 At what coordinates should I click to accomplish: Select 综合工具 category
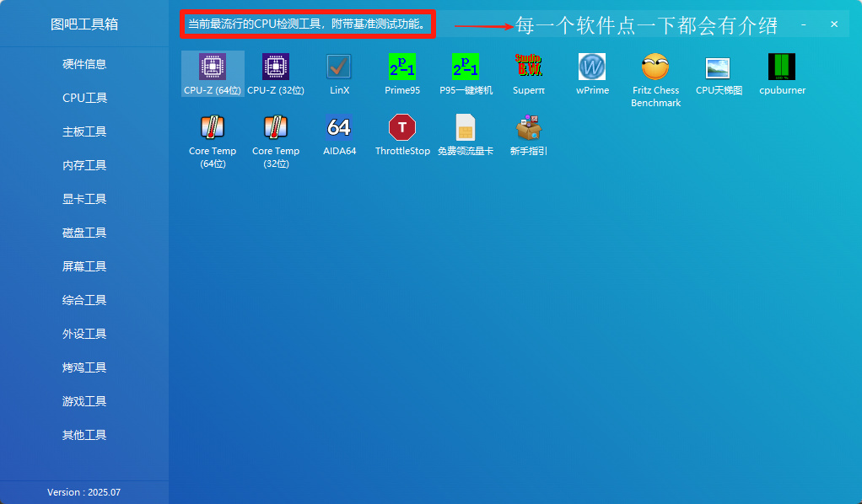tap(84, 300)
